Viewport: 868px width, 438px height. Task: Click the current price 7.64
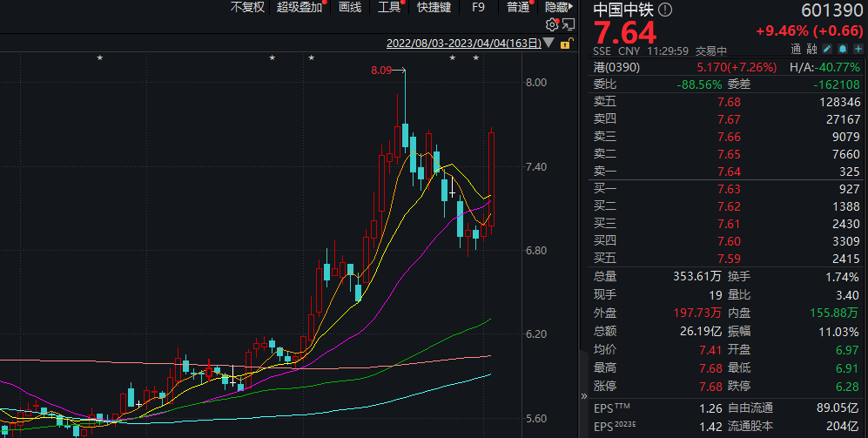tap(625, 33)
